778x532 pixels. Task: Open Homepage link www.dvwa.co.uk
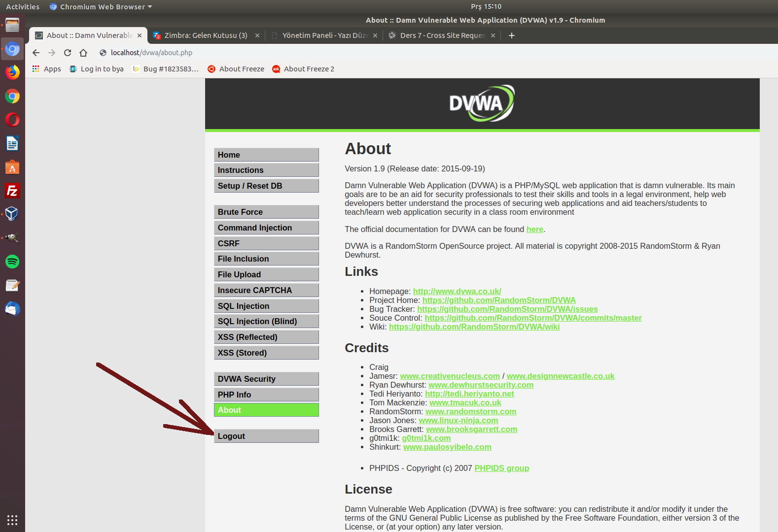point(457,291)
